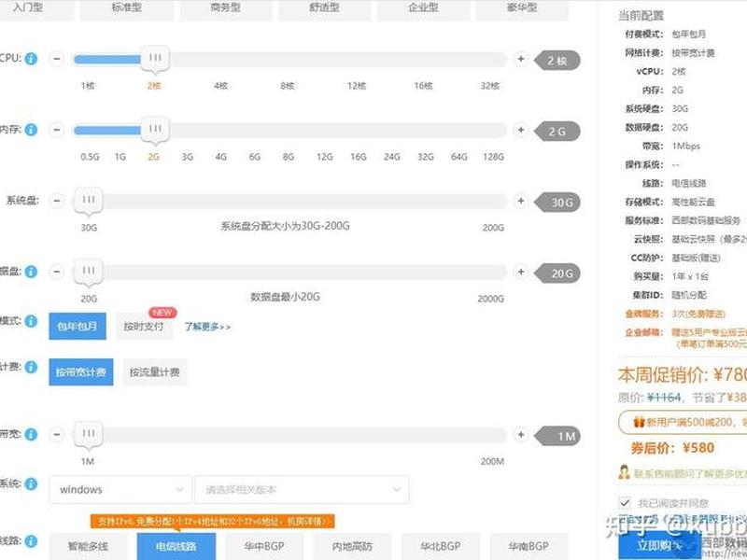747x560 pixels.
Task: Switch to the 商务型 preset tab
Action: pos(226,8)
